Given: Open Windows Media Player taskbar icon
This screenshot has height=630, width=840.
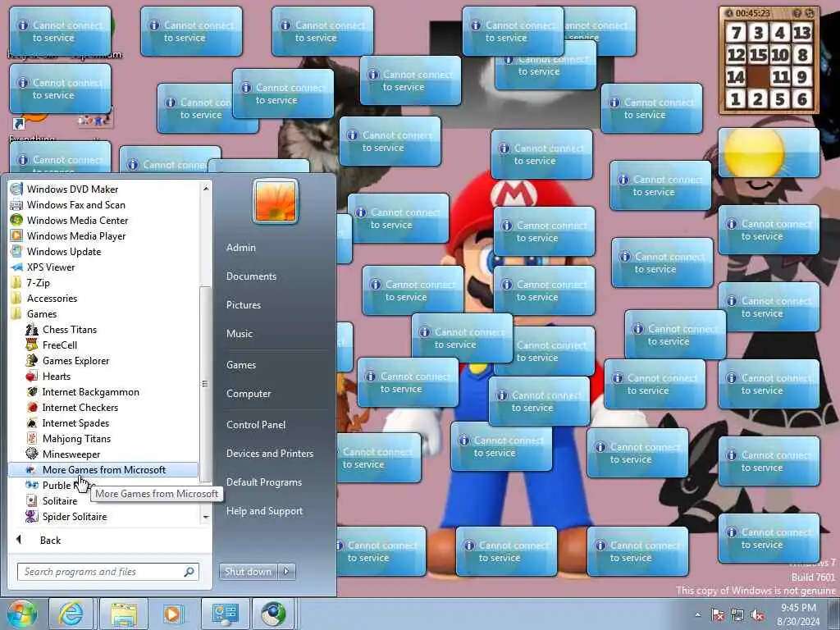Looking at the screenshot, I should [x=173, y=614].
